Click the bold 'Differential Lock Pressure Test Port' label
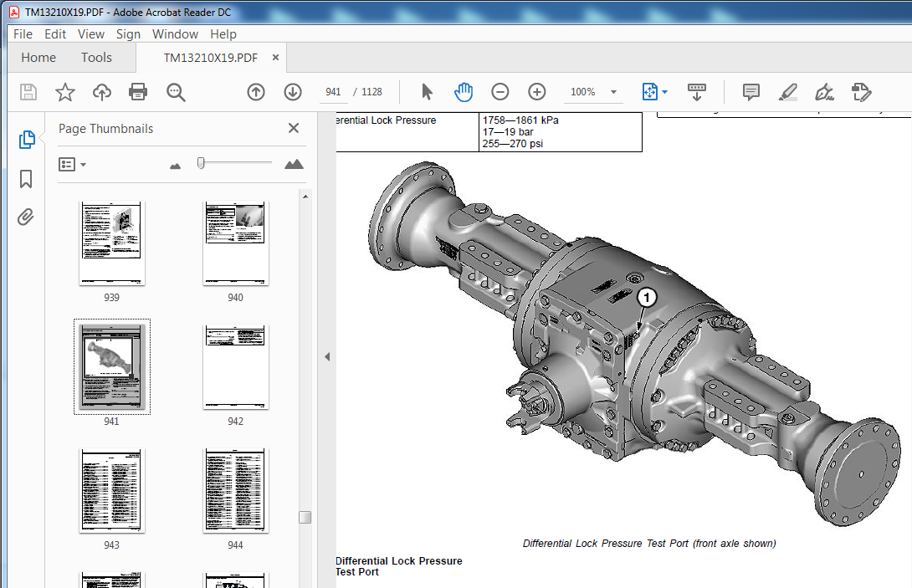 coord(399,566)
